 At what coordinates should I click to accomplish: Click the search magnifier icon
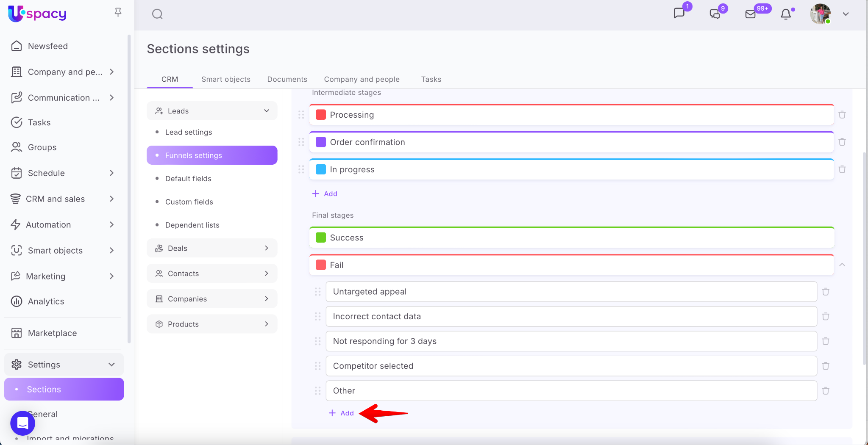(157, 14)
